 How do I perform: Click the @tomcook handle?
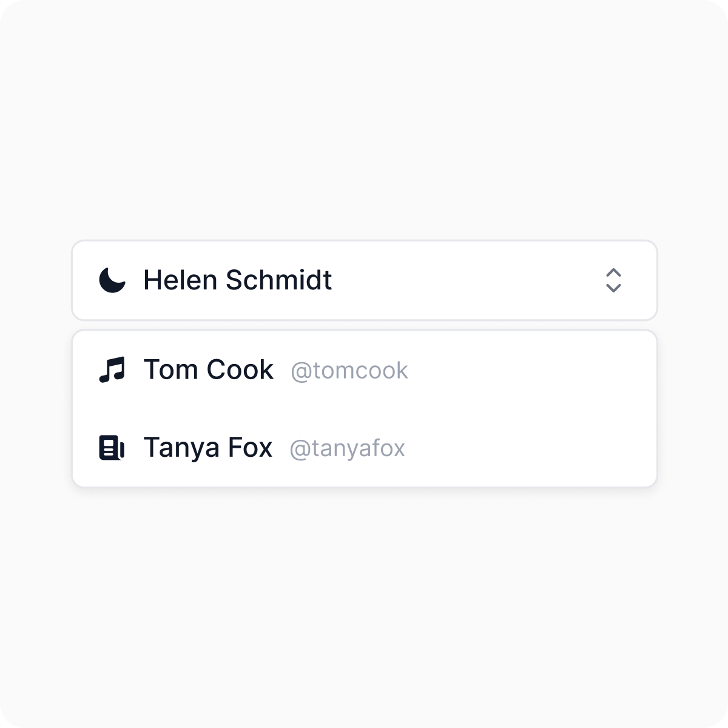point(349,371)
